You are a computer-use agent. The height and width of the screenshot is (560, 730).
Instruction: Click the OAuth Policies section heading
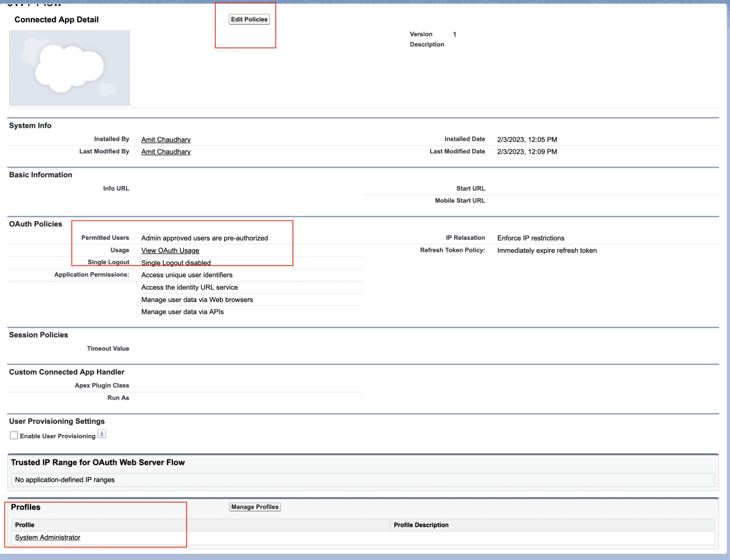[x=36, y=224]
